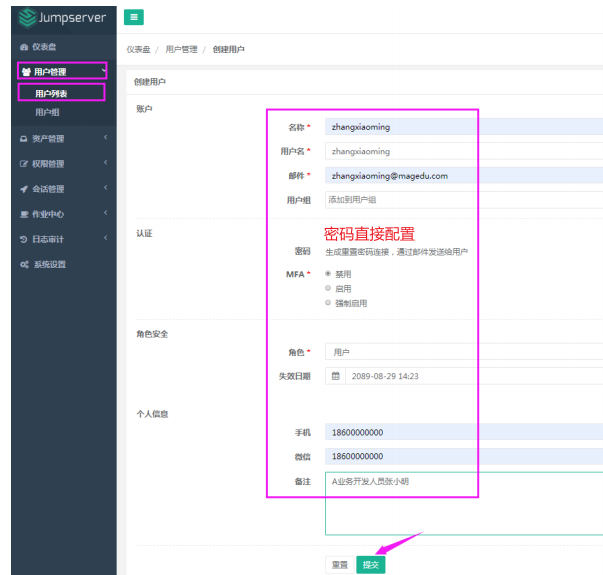This screenshot has width=603, height=575.
Task: Click the users icon beside 用户管理
Action: coord(26,72)
